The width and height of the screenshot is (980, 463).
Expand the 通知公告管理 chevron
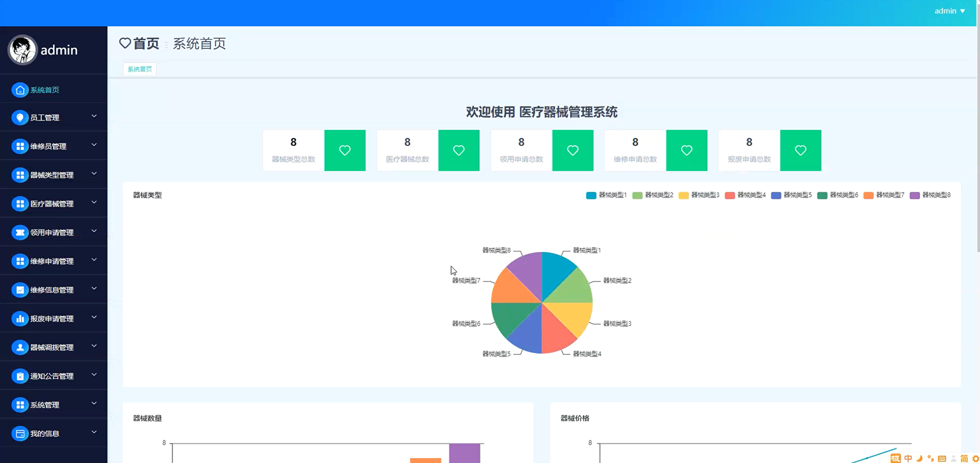94,374
